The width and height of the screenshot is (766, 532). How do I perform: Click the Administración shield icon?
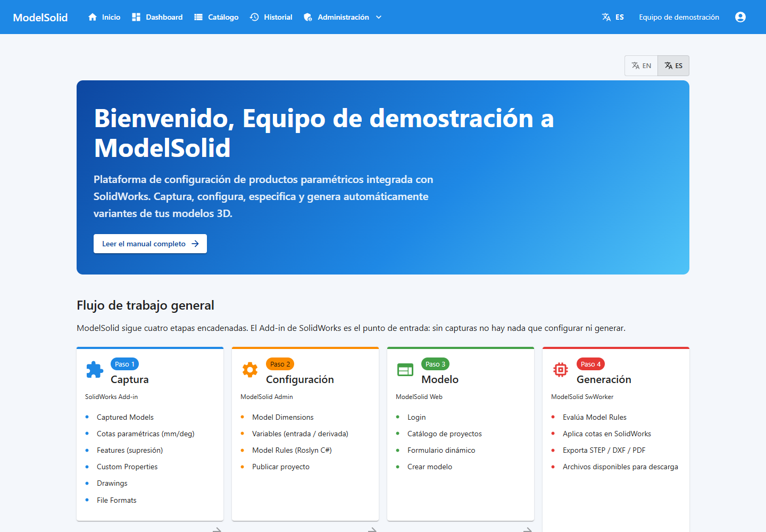[308, 17]
